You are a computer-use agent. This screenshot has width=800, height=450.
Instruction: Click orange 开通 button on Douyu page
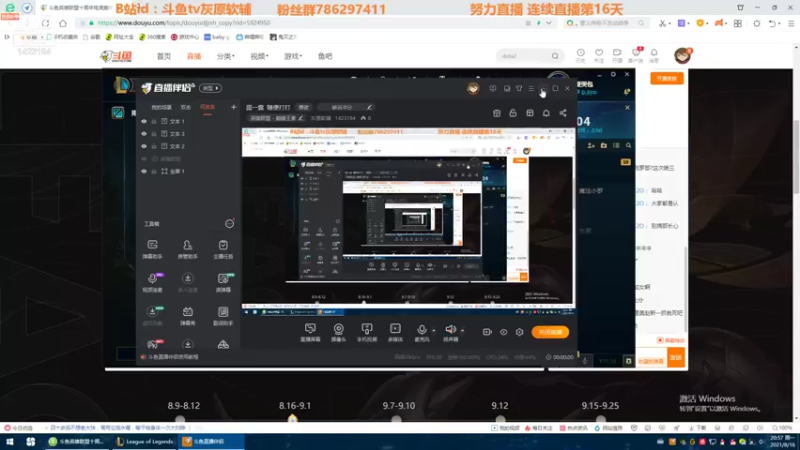pyautogui.click(x=666, y=79)
